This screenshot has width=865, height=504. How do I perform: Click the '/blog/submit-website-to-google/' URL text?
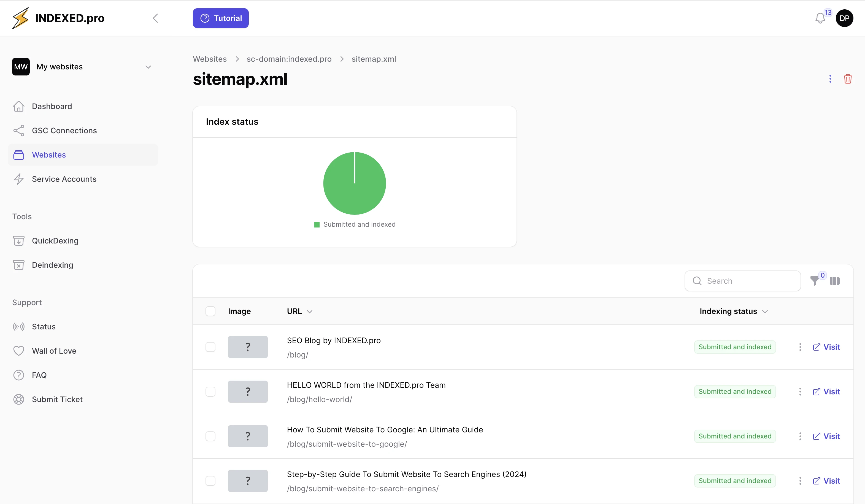347,444
